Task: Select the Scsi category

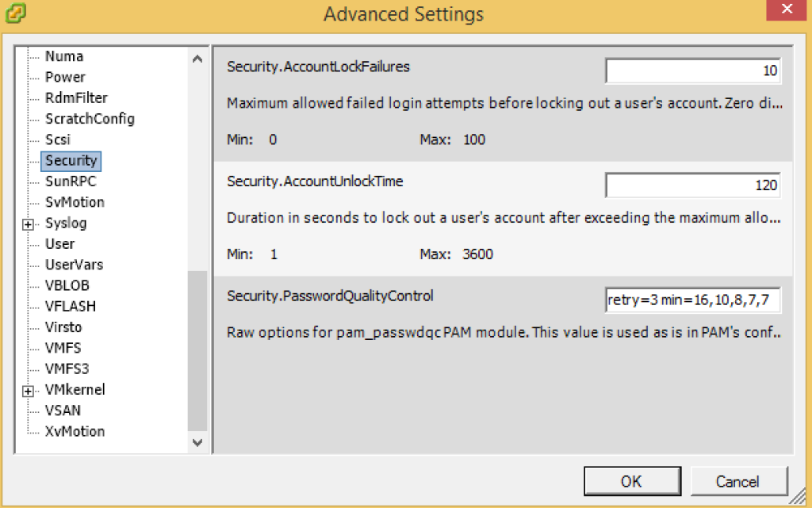Action: (60, 139)
